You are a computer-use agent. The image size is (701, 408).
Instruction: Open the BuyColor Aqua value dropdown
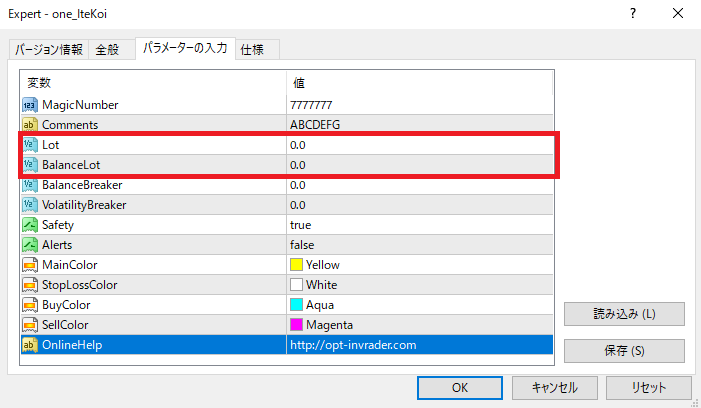coord(418,305)
